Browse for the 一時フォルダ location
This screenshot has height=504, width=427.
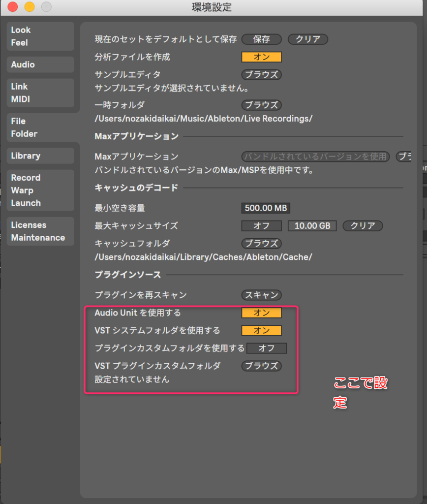point(261,105)
